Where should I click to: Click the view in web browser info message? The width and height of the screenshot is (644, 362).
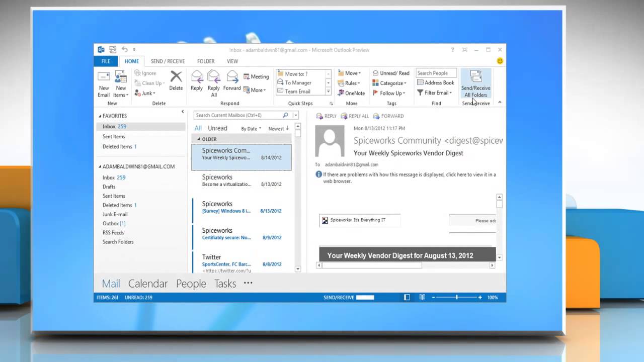coord(406,177)
